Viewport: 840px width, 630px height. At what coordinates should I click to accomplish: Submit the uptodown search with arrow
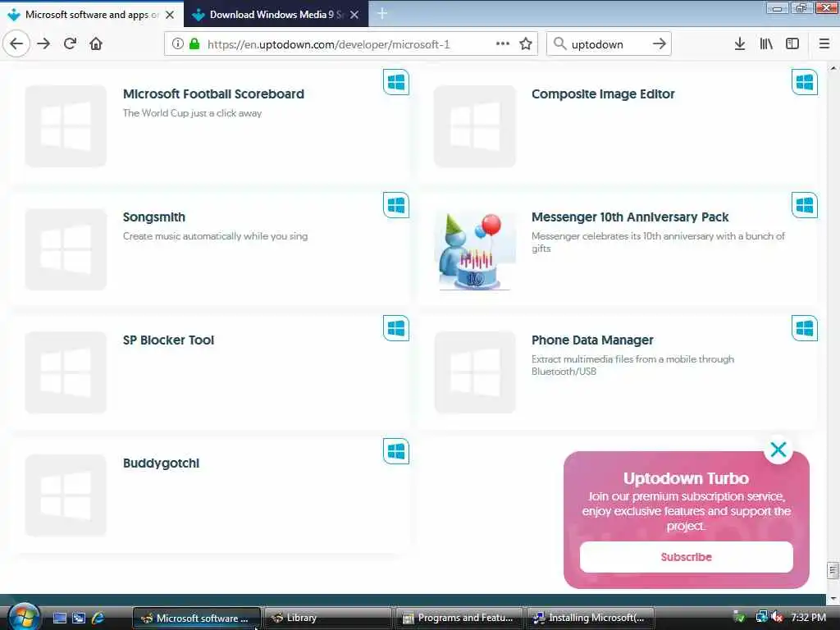[659, 44]
